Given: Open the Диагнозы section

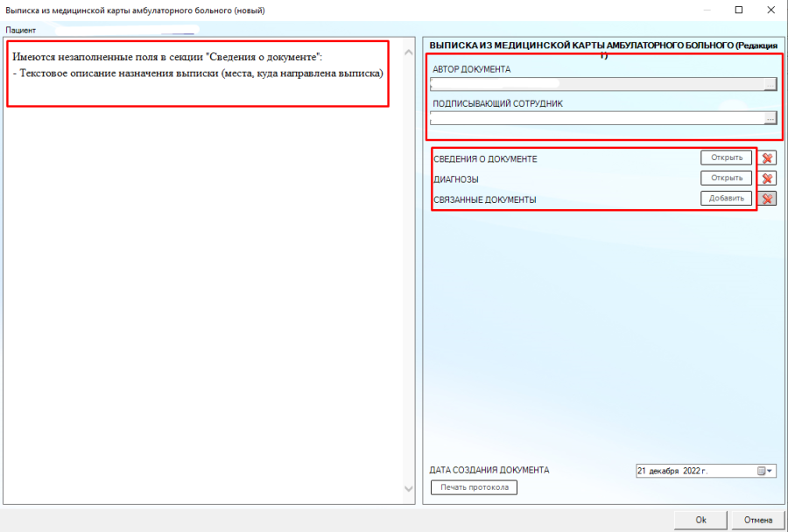Looking at the screenshot, I should pos(726,178).
